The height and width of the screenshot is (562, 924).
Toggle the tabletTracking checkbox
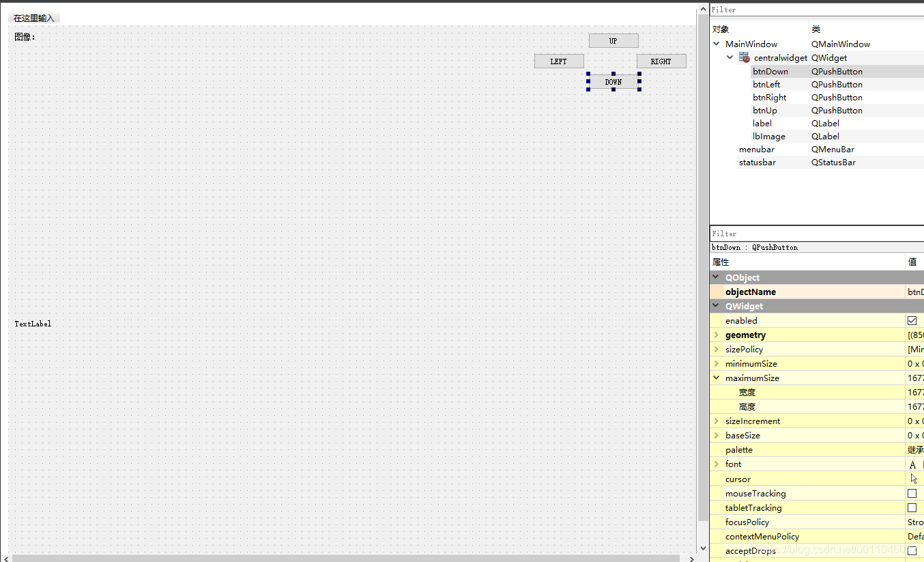(912, 507)
